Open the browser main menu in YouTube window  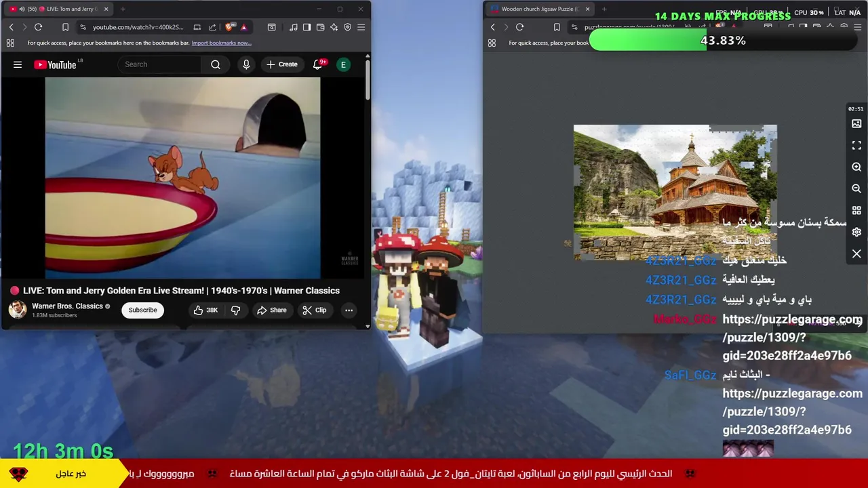point(361,27)
